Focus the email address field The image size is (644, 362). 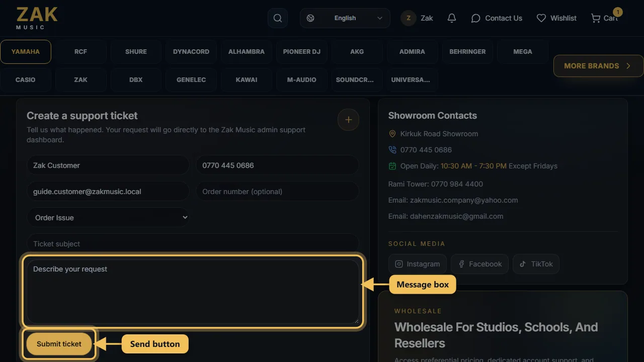108,192
